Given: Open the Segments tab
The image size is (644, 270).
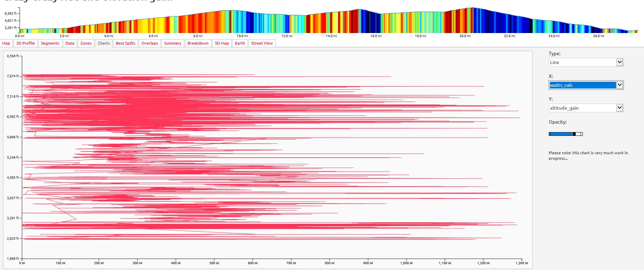Looking at the screenshot, I should [50, 43].
